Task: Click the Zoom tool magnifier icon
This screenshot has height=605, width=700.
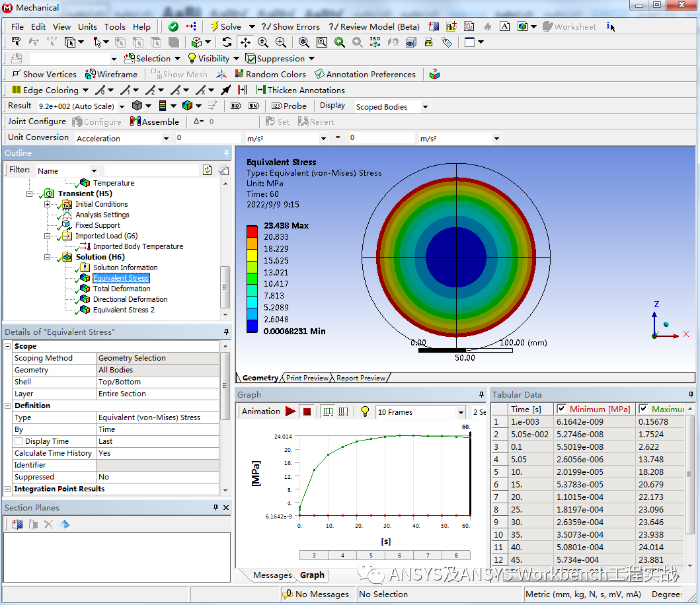Action: (263, 42)
